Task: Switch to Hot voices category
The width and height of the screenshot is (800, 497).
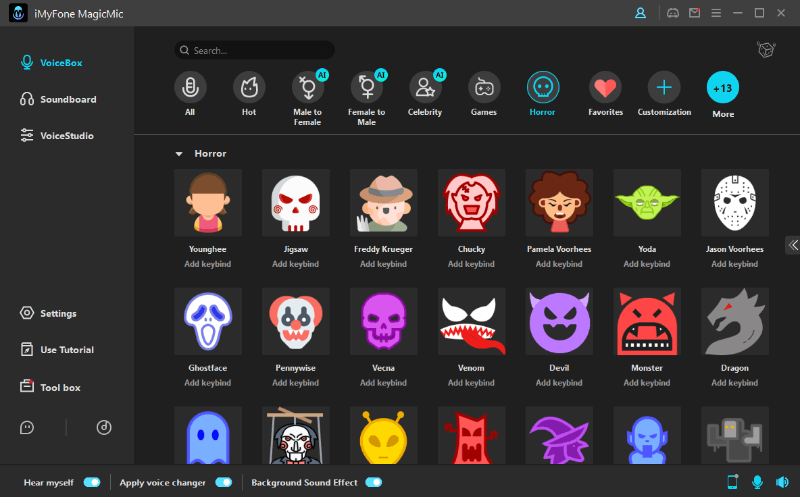Action: 249,88
